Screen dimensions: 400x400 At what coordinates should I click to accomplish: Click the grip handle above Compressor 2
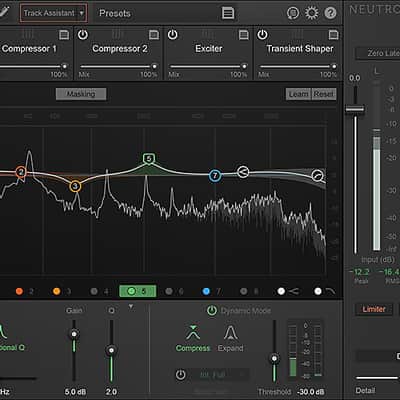coord(118,34)
